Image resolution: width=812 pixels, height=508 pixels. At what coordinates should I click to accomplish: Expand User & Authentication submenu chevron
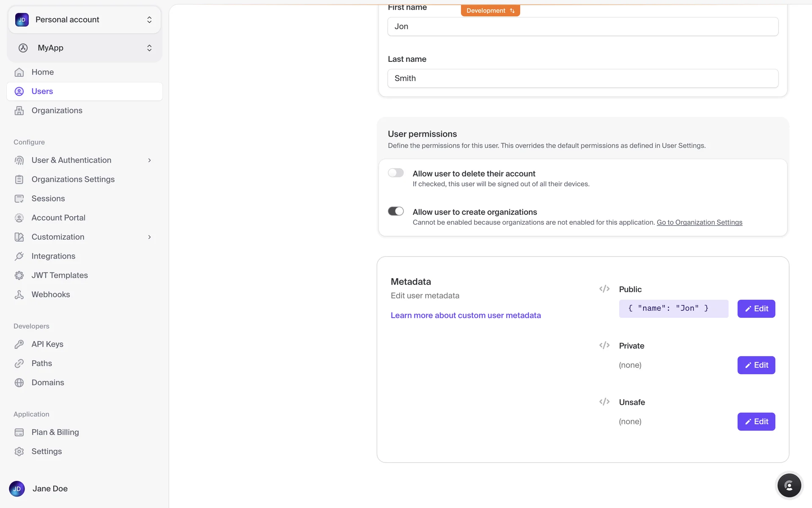coord(149,160)
